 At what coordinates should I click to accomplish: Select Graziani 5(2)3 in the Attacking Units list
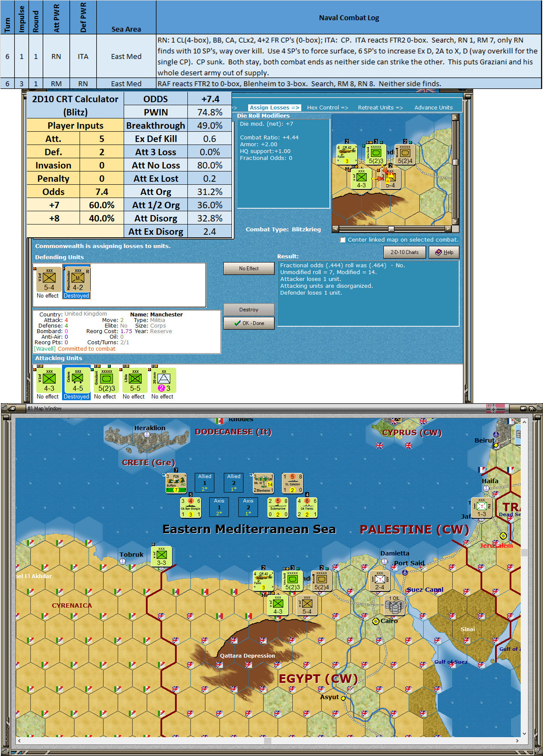click(x=106, y=381)
